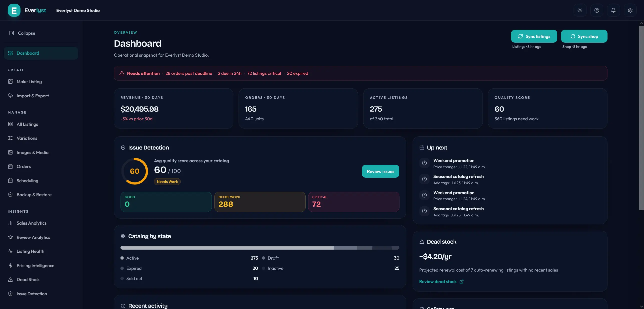Screen dimensions: 644x309
Task: Click the quality score 60 ring gauge
Action: click(x=135, y=171)
